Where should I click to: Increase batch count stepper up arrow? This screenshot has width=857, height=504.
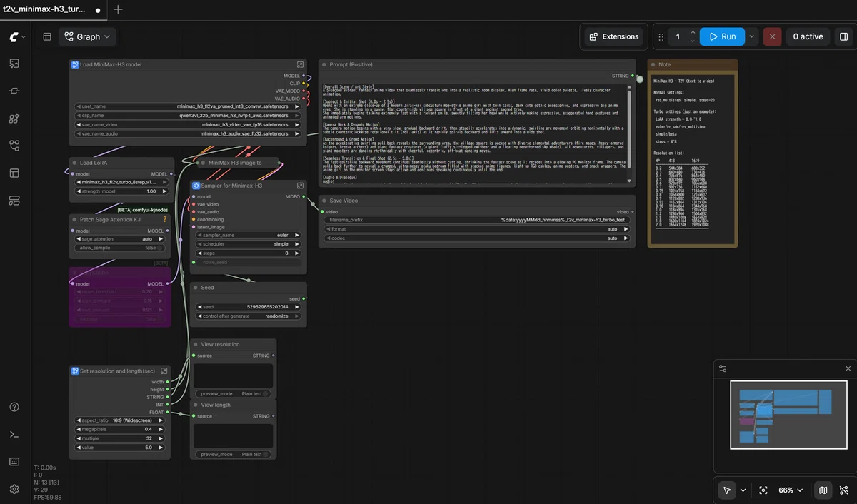click(691, 32)
